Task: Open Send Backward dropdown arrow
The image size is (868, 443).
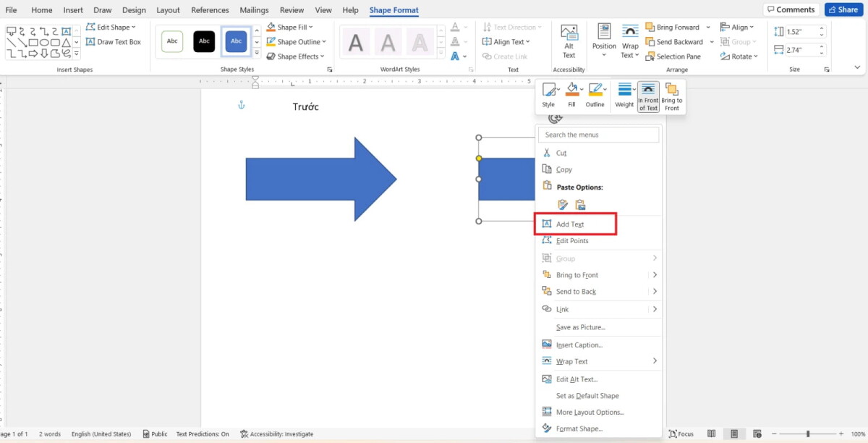Action: pos(712,42)
